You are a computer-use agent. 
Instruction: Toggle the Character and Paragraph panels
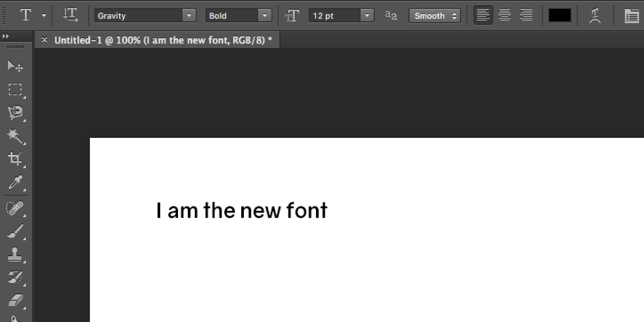click(632, 15)
